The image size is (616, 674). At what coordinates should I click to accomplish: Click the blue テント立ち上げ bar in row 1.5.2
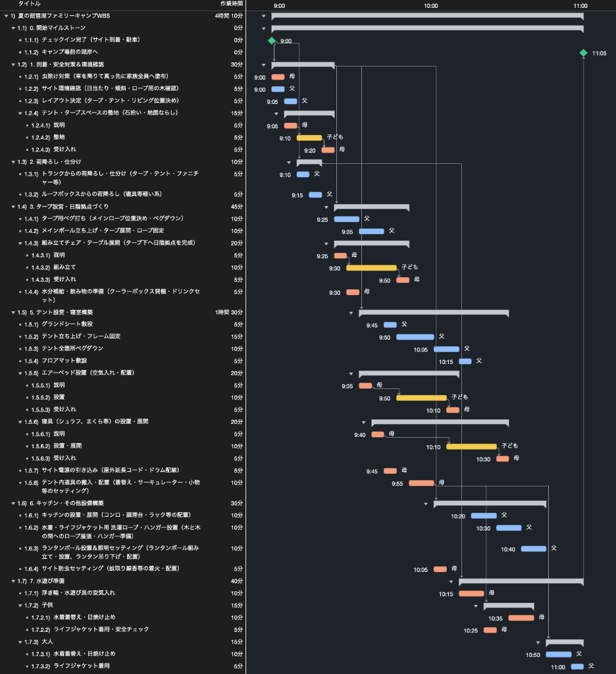point(415,337)
